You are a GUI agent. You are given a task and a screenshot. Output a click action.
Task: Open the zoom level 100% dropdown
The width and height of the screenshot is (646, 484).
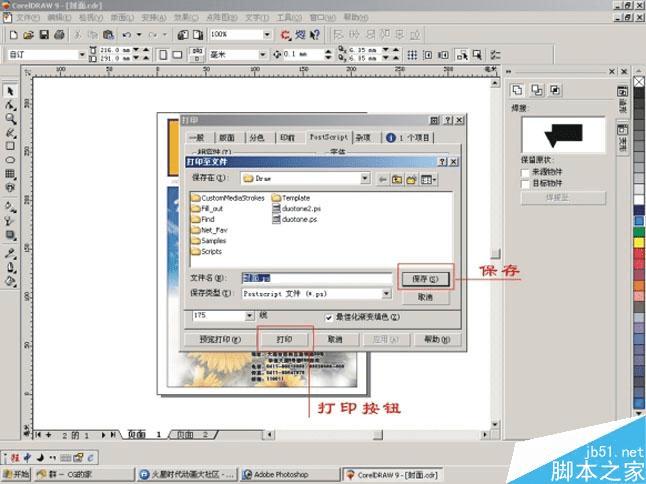coord(267,35)
